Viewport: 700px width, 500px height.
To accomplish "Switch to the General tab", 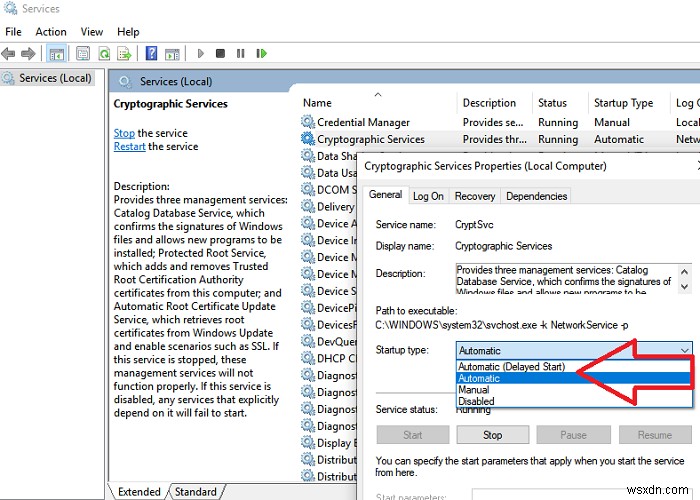I will click(385, 195).
